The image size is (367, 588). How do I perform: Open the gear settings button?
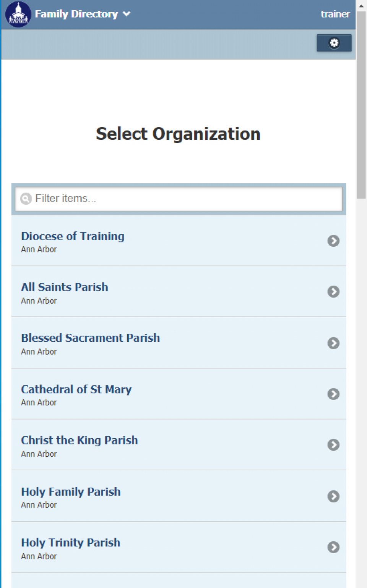(334, 43)
